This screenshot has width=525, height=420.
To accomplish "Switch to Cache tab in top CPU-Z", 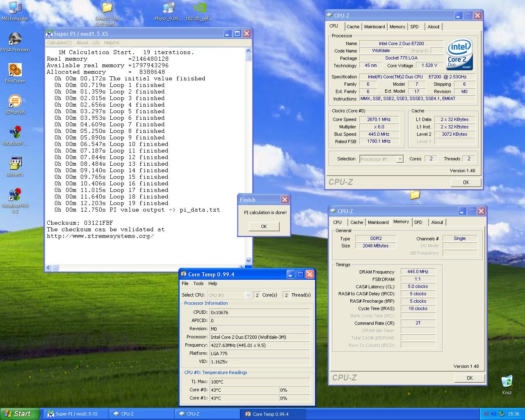I will (x=353, y=27).
